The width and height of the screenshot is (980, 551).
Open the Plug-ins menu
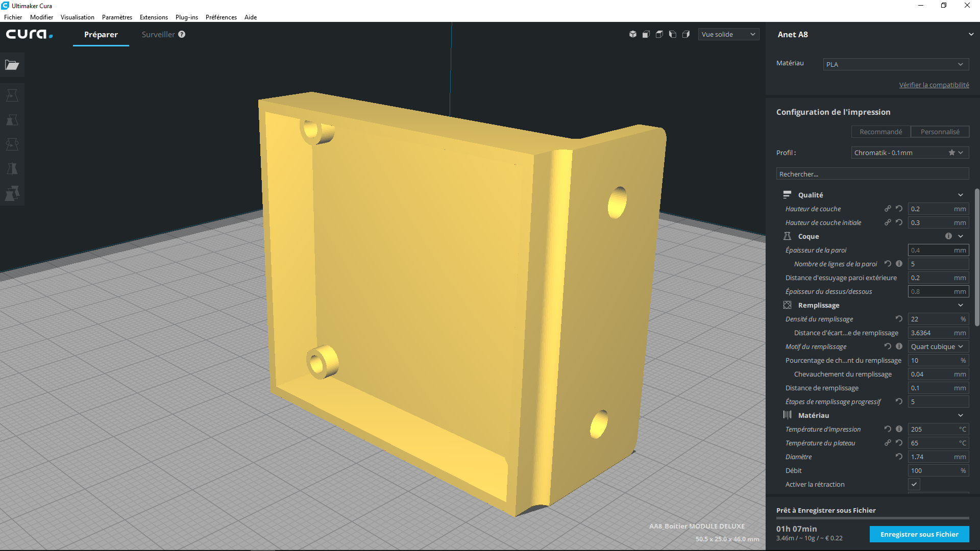(x=187, y=17)
